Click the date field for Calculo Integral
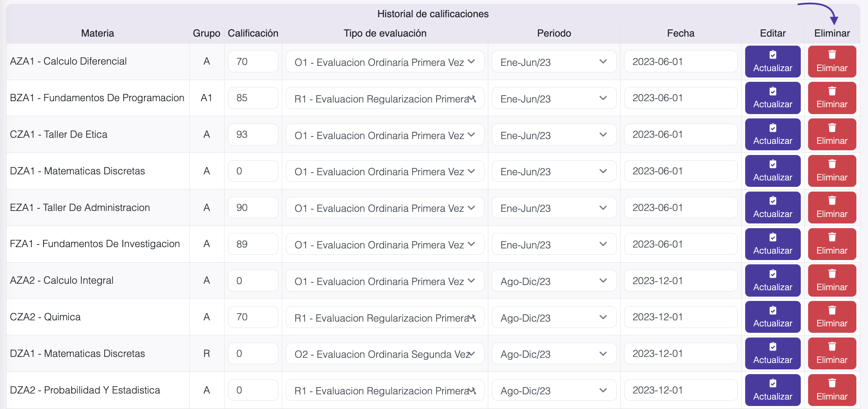 point(680,281)
